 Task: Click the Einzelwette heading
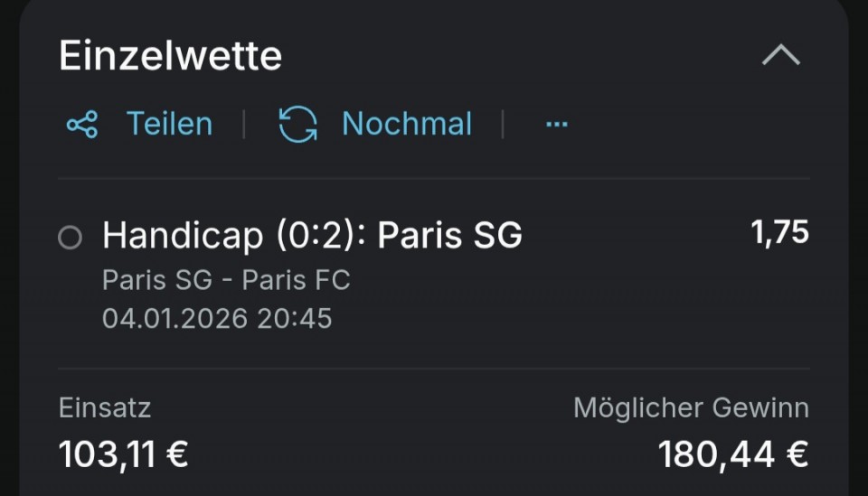(x=170, y=56)
